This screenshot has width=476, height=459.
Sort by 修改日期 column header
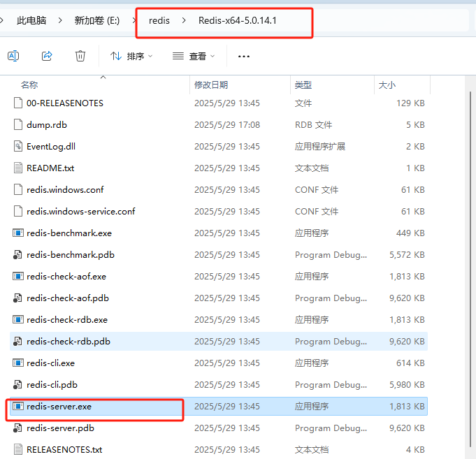click(211, 85)
